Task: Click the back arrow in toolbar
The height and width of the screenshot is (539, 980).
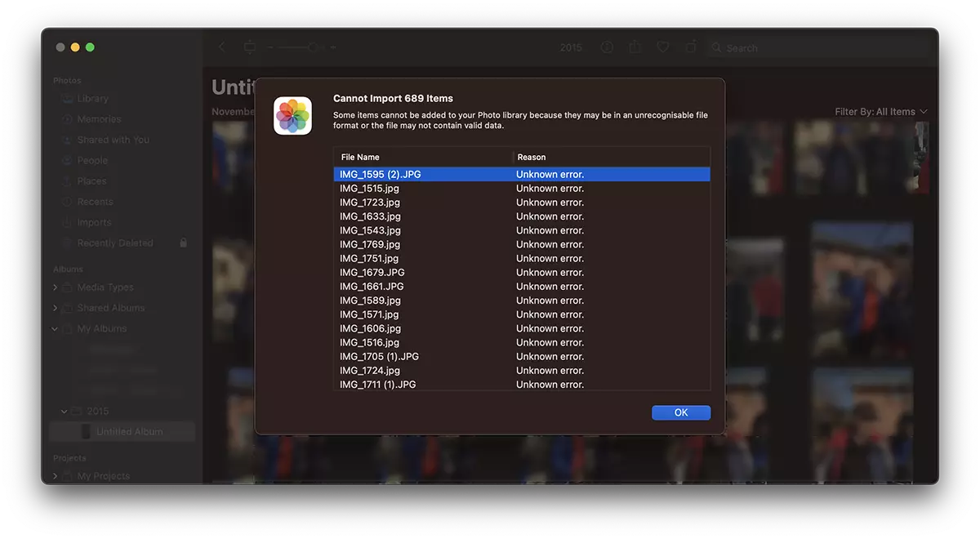Action: [x=222, y=47]
